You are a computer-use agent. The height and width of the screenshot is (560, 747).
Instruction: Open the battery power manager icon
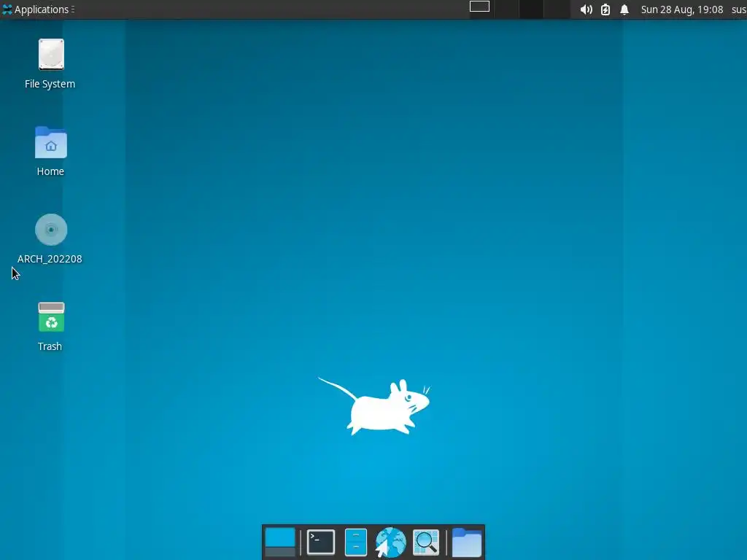click(605, 9)
